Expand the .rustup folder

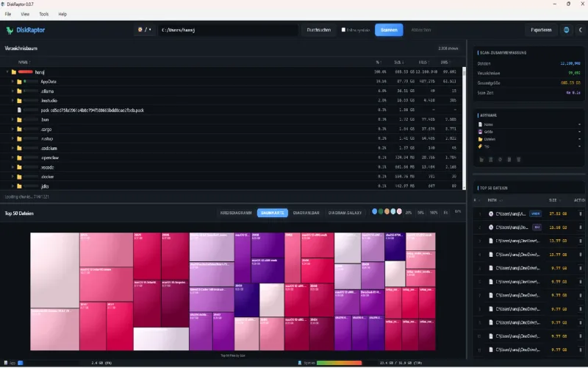tap(12, 138)
